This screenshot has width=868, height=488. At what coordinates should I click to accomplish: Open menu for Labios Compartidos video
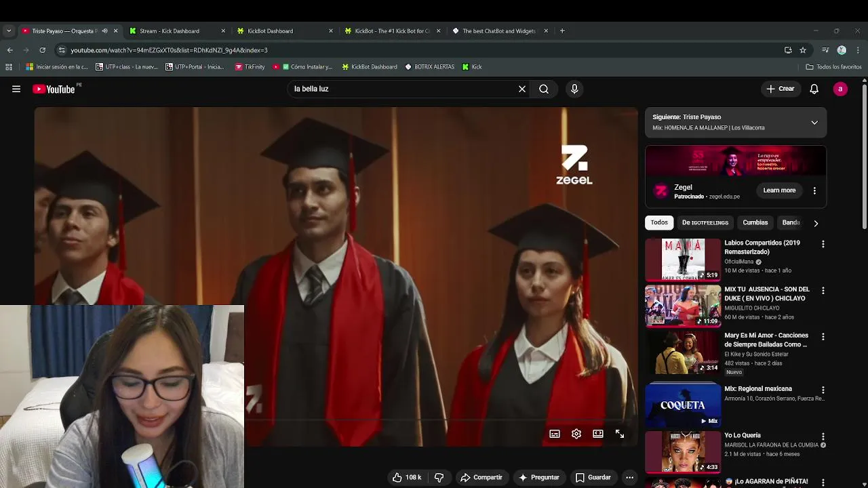[823, 244]
